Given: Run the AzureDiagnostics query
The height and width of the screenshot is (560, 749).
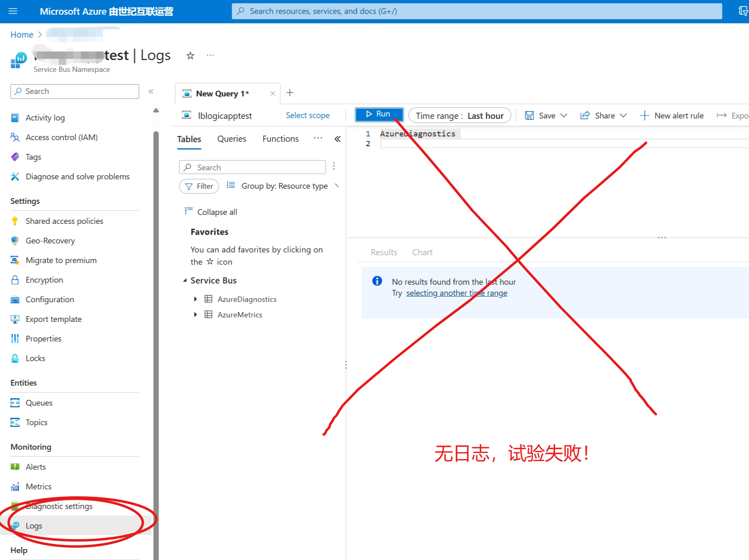Looking at the screenshot, I should click(378, 114).
